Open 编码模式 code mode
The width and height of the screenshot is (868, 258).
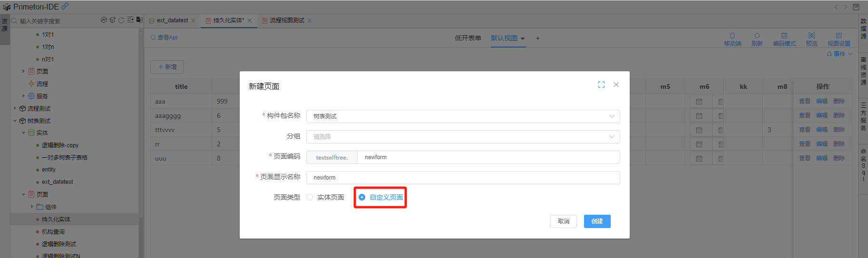pyautogui.click(x=784, y=39)
